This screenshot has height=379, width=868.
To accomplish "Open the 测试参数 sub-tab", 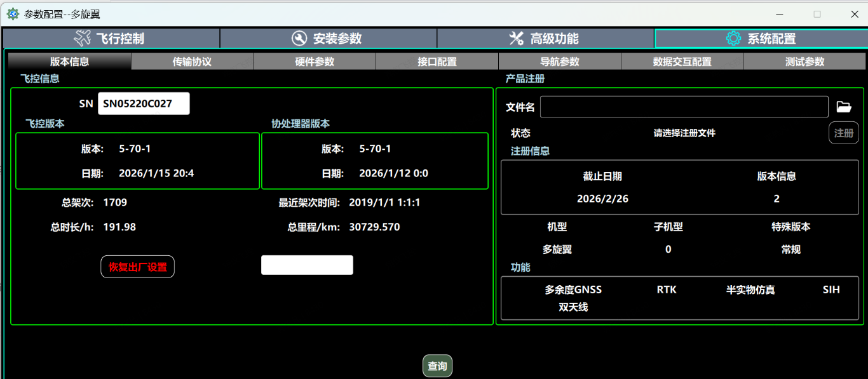I will 804,62.
